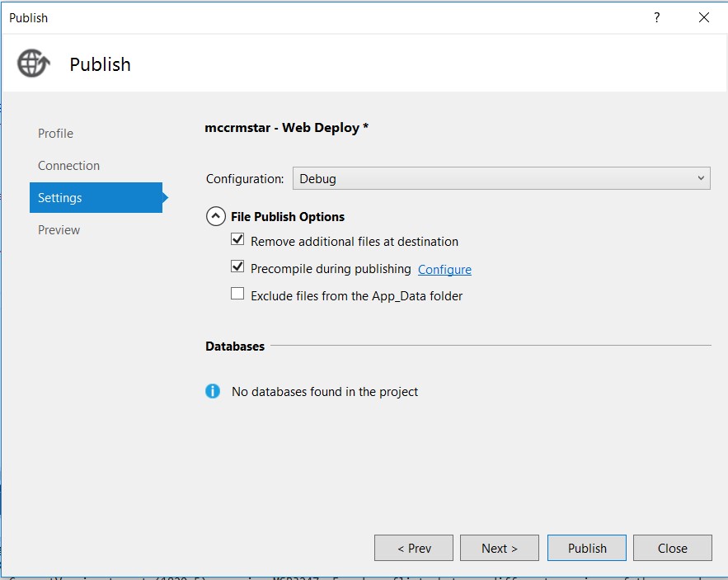728x580 pixels.
Task: Click the help question mark in title bar
Action: [x=657, y=17]
